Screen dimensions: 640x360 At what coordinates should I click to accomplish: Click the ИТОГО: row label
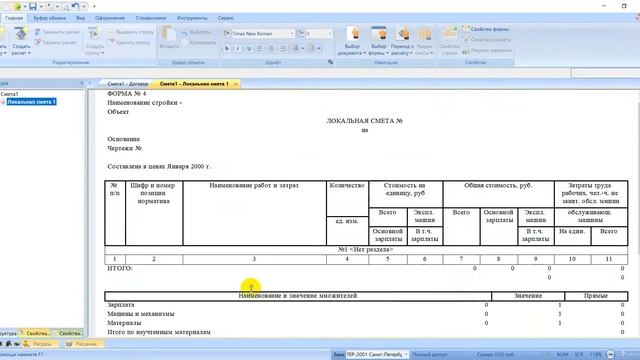120,269
